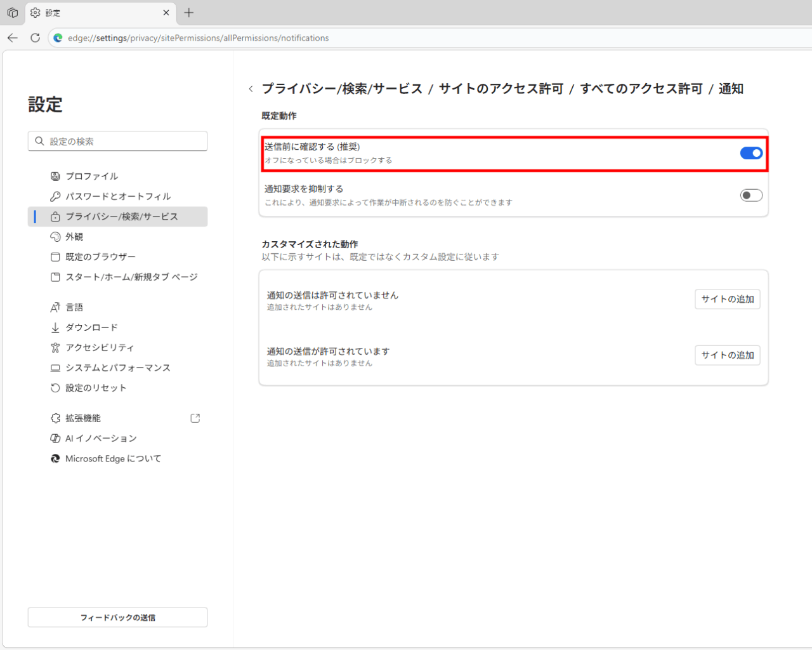Click the Edge logo in address bar

pyautogui.click(x=58, y=38)
